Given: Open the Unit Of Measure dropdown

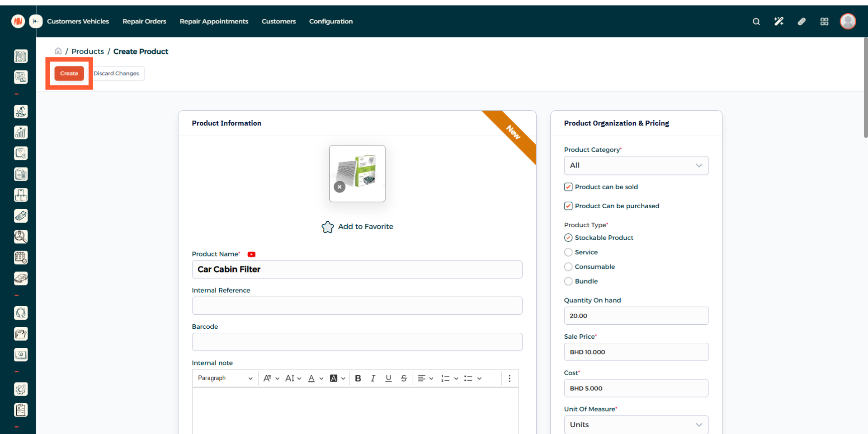Looking at the screenshot, I should 636,425.
